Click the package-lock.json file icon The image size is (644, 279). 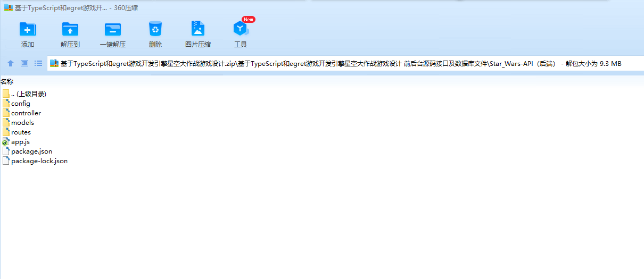coord(6,160)
